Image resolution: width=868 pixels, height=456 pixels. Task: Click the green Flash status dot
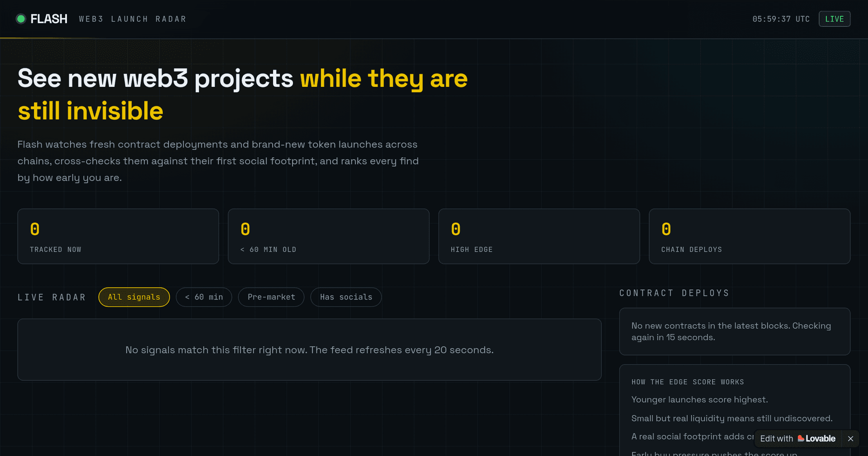pos(21,19)
